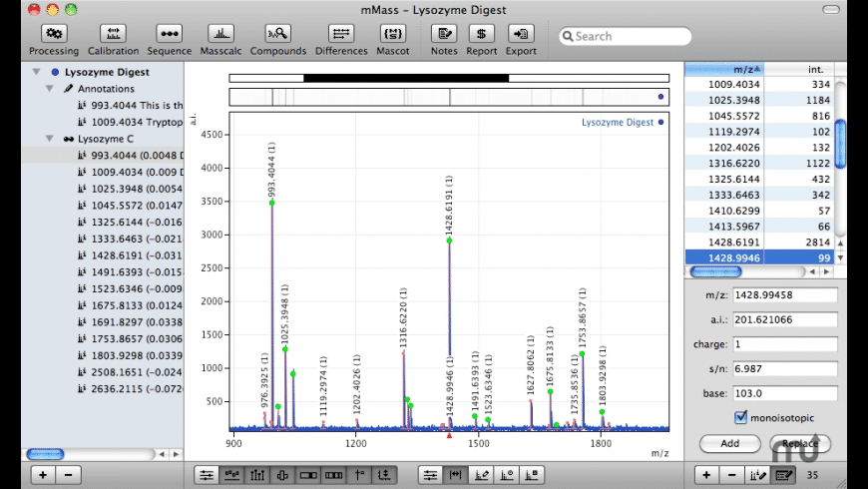The height and width of the screenshot is (489, 868).
Task: Click peak list horizontal scrollbar left arrow
Action: (x=812, y=271)
